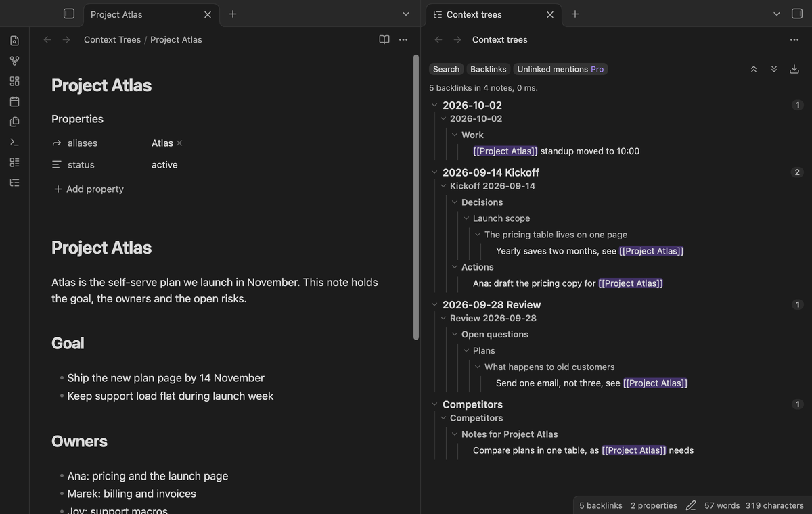Toggle the left sidebar icon
Image resolution: width=812 pixels, height=514 pixels.
point(68,14)
